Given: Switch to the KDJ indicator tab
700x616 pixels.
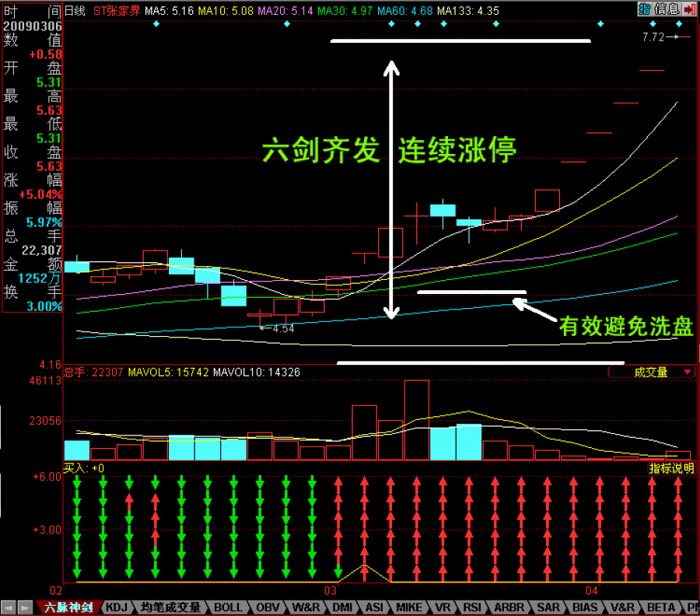Looking at the screenshot, I should click(116, 607).
